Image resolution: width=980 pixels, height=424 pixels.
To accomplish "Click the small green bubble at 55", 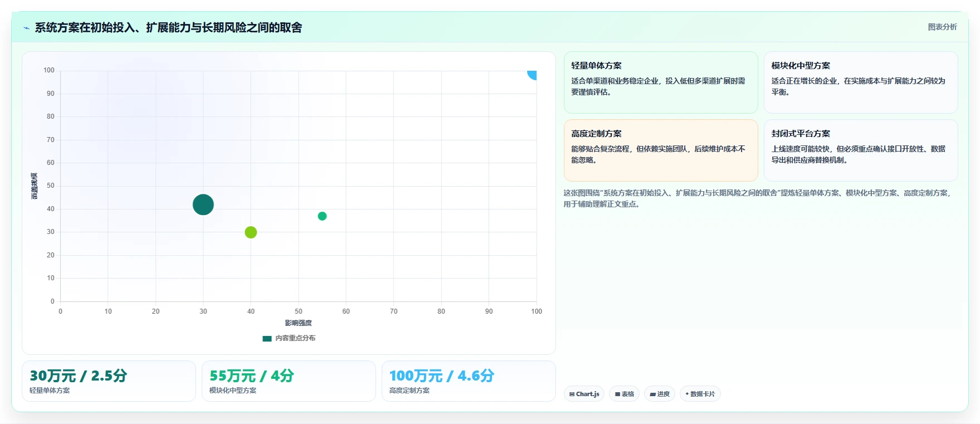I will (x=322, y=216).
